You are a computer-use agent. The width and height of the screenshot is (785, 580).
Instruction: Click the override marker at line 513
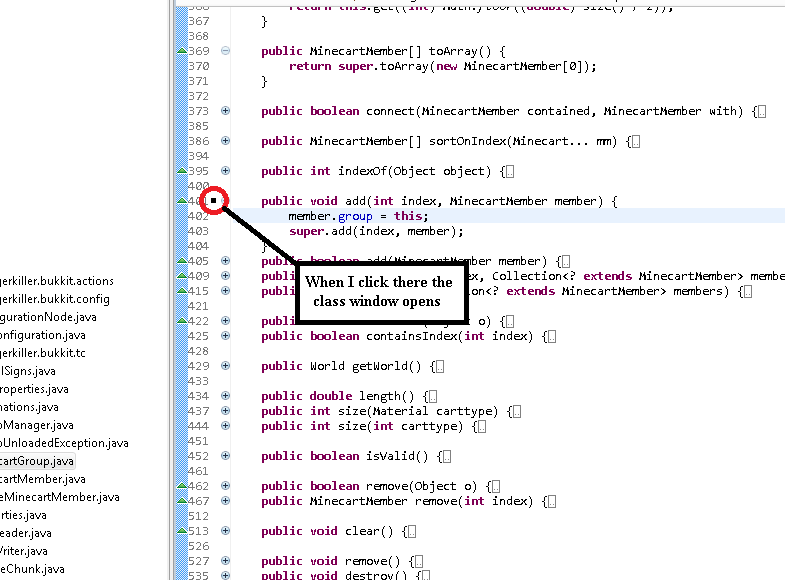(182, 531)
